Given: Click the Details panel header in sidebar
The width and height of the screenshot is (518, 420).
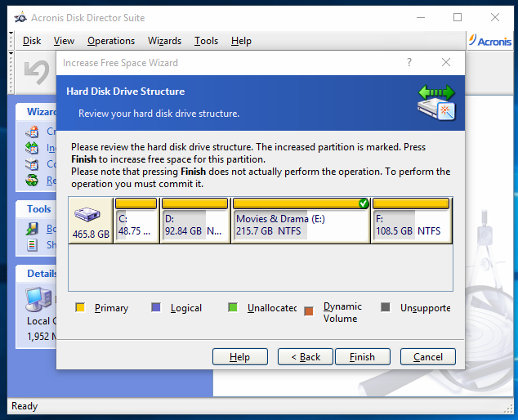Looking at the screenshot, I should pos(36,273).
